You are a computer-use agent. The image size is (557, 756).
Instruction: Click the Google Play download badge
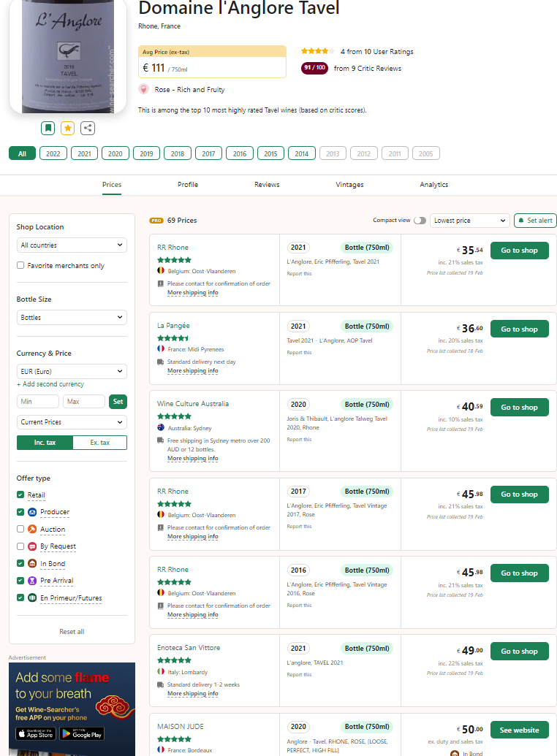(82, 734)
